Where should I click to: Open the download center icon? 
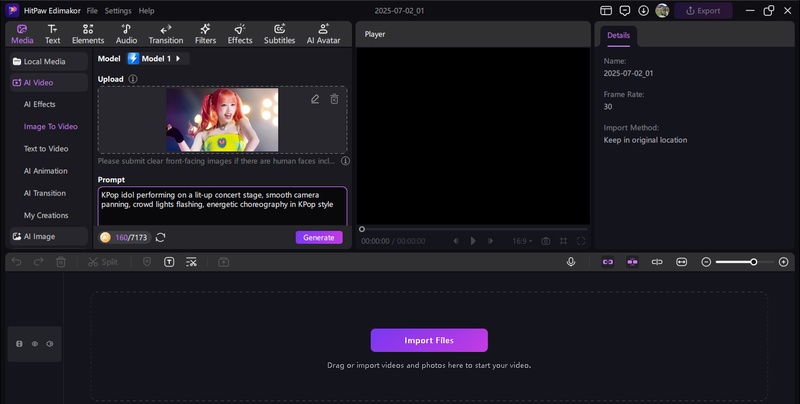pyautogui.click(x=643, y=11)
